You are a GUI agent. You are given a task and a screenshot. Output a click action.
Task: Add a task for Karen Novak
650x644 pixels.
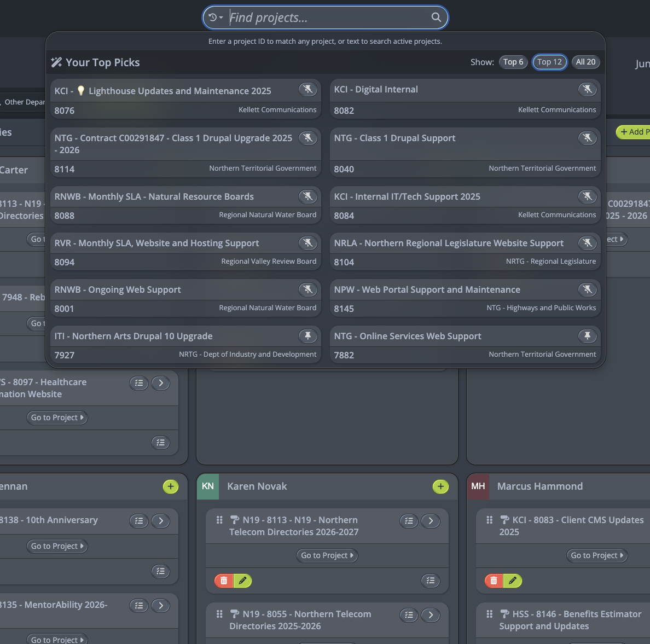point(440,486)
